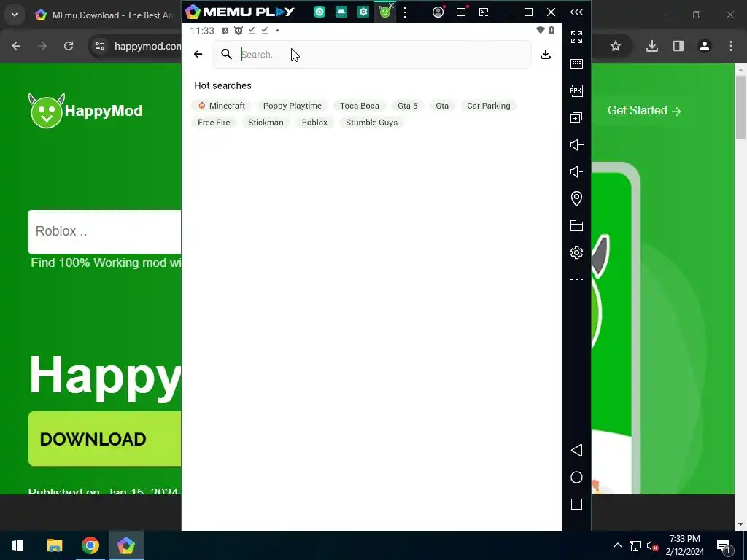Open the GPS location pin icon
747x560 pixels.
pyautogui.click(x=576, y=198)
